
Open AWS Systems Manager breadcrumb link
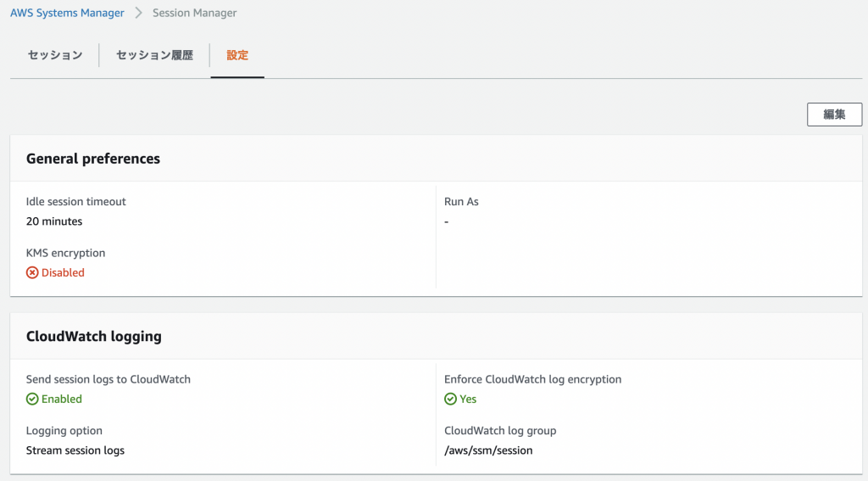click(x=67, y=13)
